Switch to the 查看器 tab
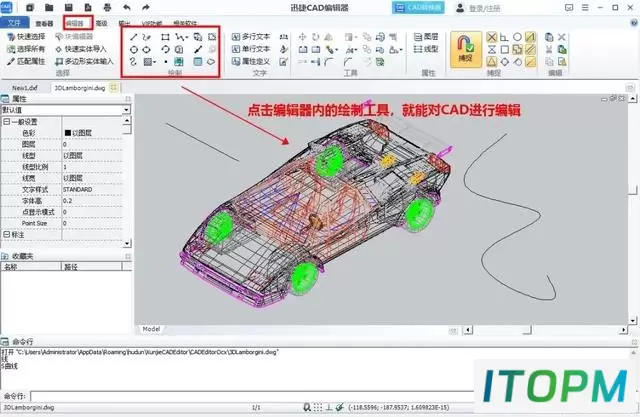Screen dimensions: 640x417 coord(44,23)
